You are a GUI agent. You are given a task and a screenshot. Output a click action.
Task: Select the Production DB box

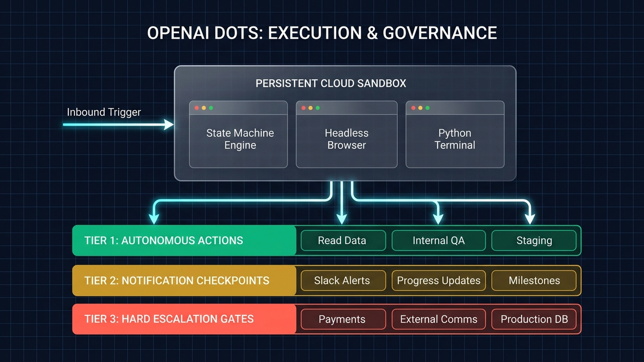(534, 319)
